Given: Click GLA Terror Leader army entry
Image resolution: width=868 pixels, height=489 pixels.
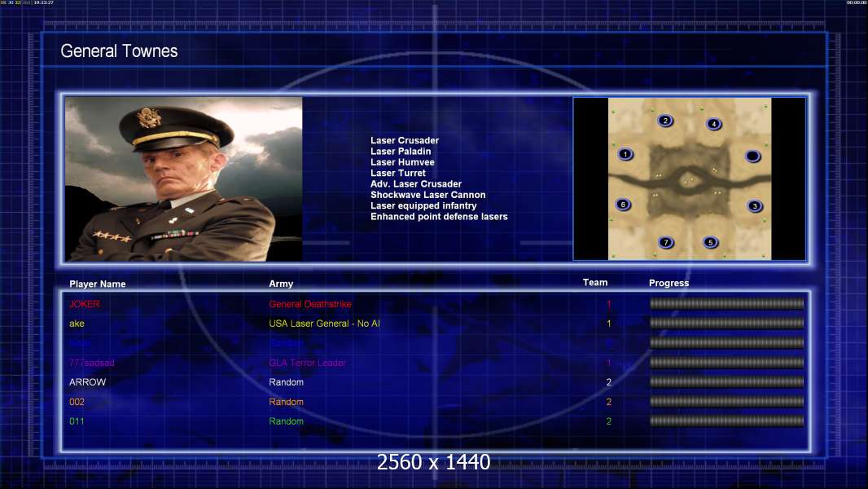Looking at the screenshot, I should (307, 363).
